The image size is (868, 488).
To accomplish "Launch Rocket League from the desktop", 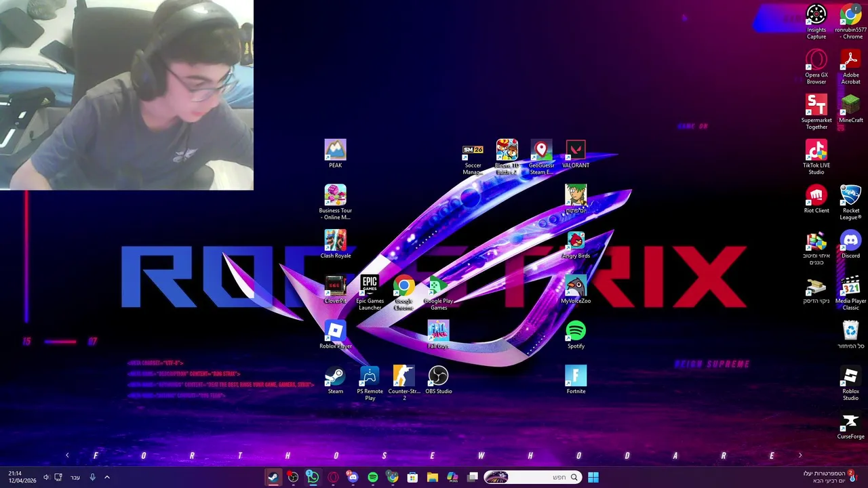I will [x=850, y=202].
